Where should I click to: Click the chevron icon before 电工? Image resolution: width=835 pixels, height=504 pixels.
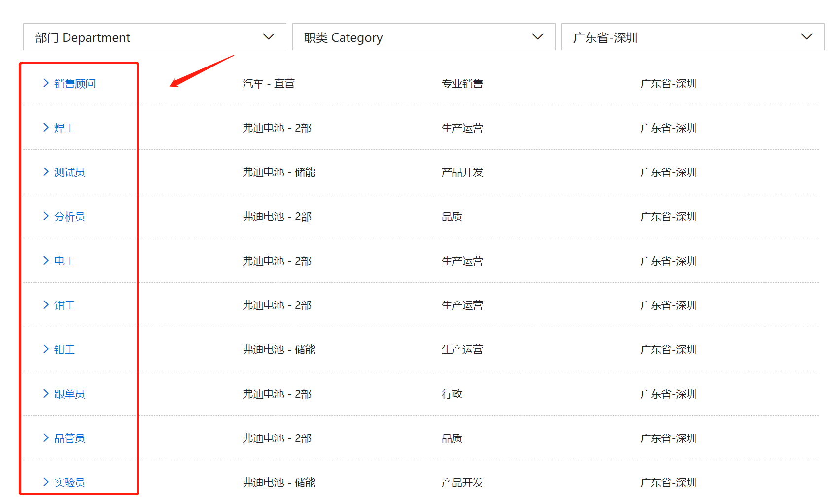click(46, 261)
